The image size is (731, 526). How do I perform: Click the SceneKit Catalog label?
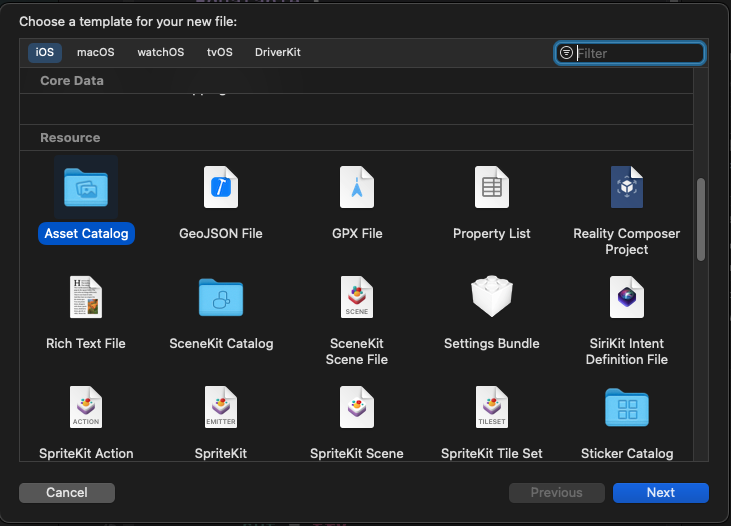click(x=221, y=343)
